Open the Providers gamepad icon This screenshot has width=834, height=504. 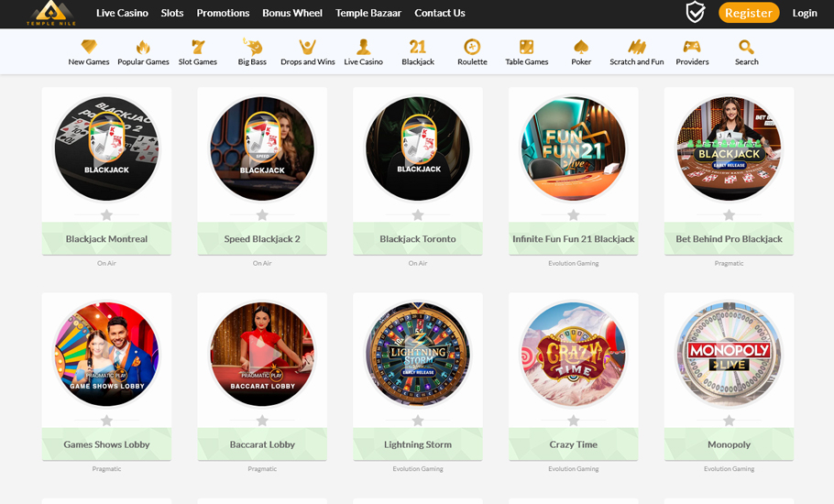pos(692,47)
